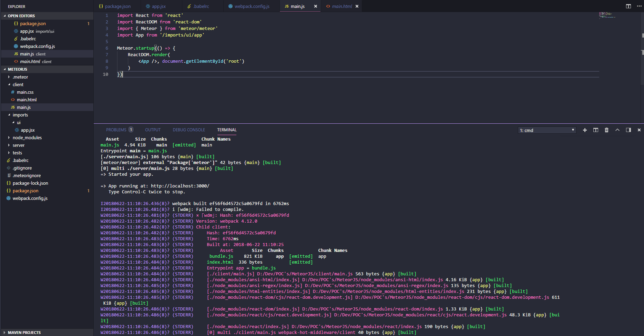The image size is (644, 336).
Task: Expand the MAVEN PROJECTS section
Action: [x=47, y=333]
